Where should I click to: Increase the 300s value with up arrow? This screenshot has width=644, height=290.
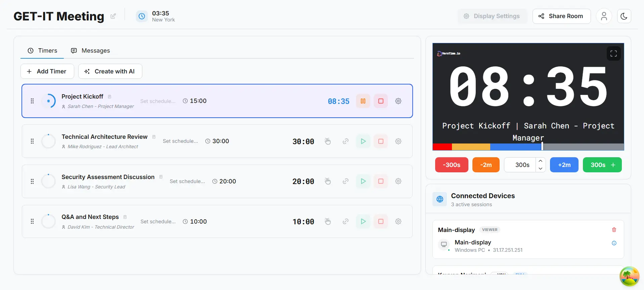tap(540, 161)
